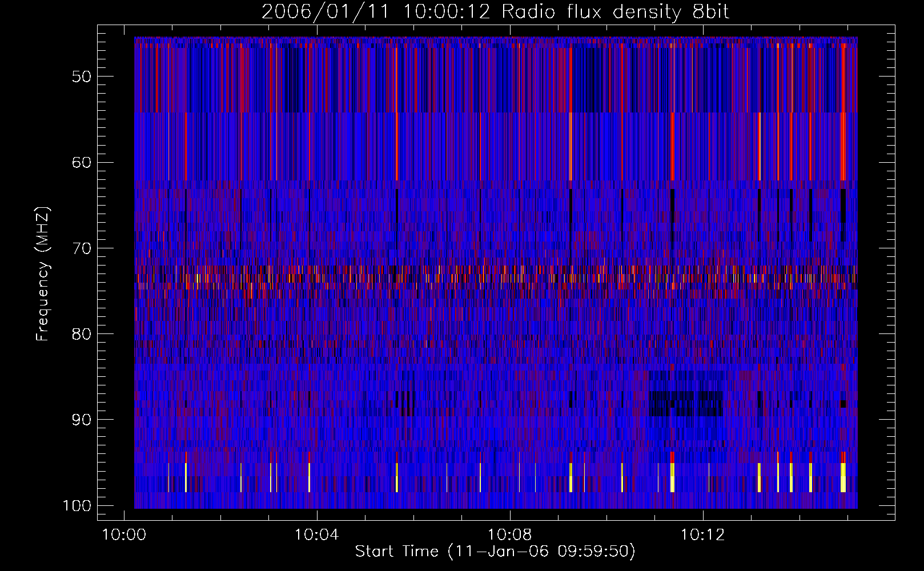The width and height of the screenshot is (924, 571).
Task: Select the 60 frequency tick label
Action: point(82,162)
